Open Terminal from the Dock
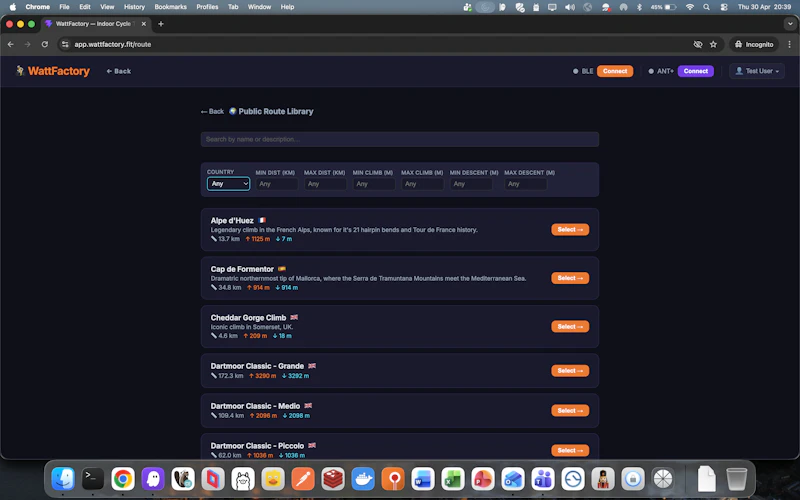The width and height of the screenshot is (800, 500). [x=93, y=479]
